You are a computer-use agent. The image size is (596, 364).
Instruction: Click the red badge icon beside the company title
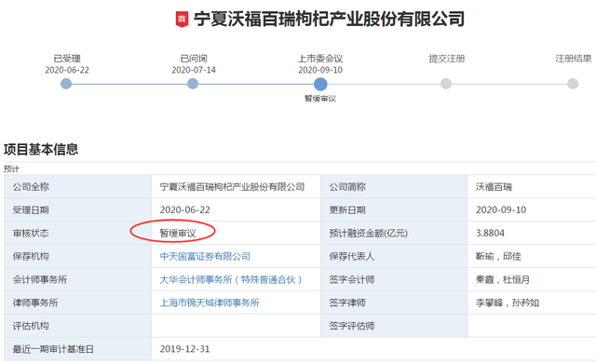tap(182, 19)
